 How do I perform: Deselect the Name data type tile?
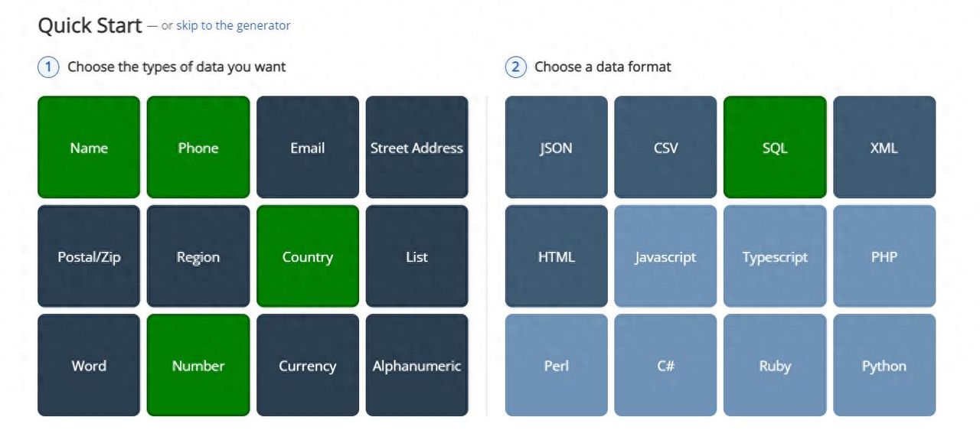coord(89,147)
